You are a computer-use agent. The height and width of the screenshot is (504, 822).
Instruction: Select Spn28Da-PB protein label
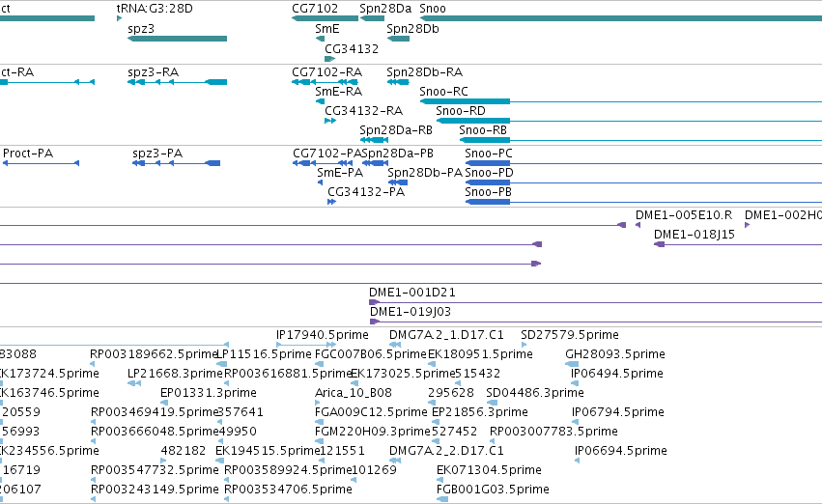[397, 154]
